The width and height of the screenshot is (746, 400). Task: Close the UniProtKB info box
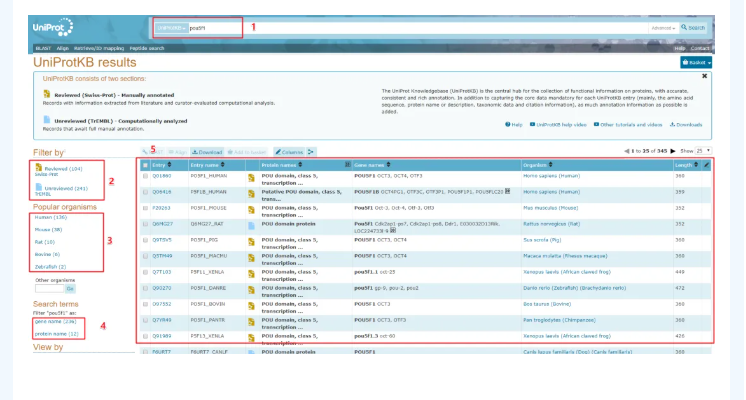click(705, 76)
